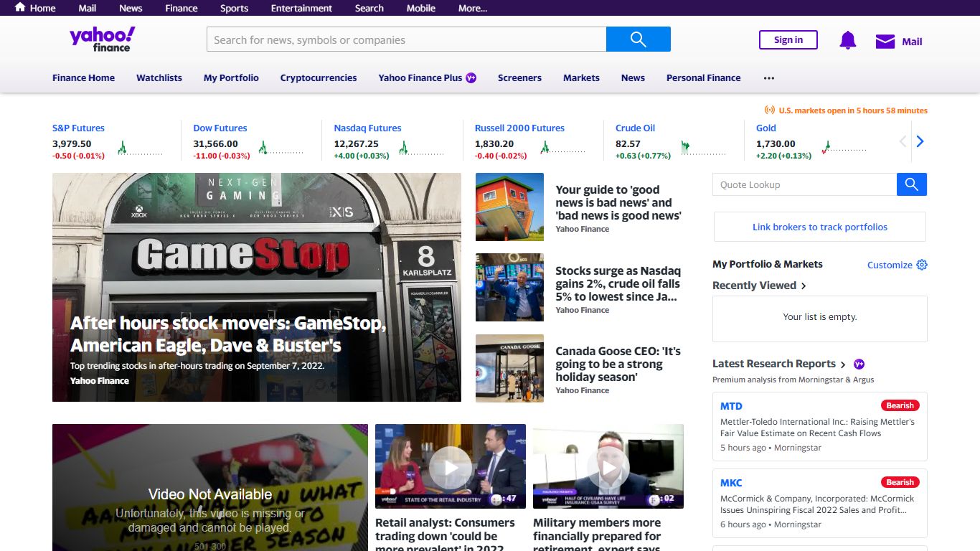Screen dimensions: 980x551
Task: Open the Crude Oil sparkline chart
Action: (704, 149)
